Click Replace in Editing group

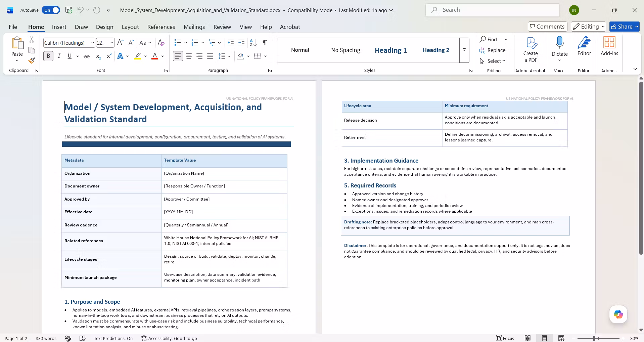coord(492,50)
